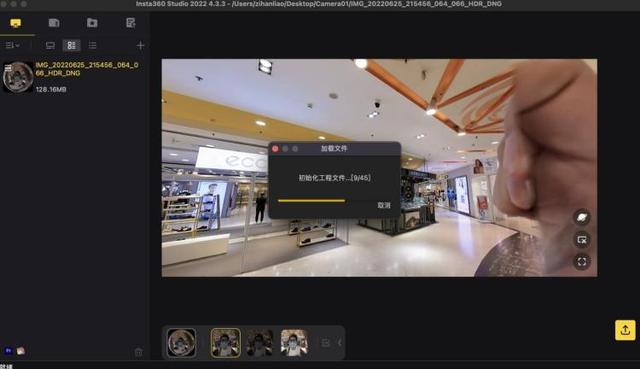Switch to large thumbnail view mode
The width and height of the screenshot is (640, 369).
[50, 45]
